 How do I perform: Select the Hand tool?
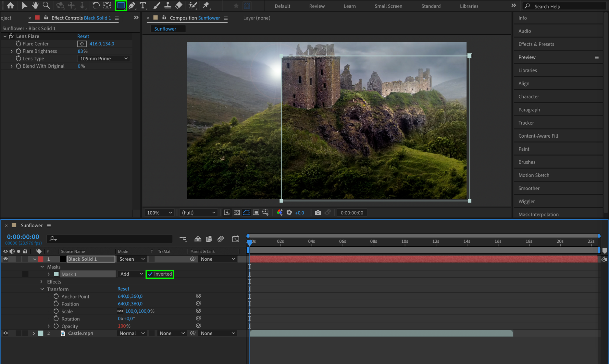click(x=35, y=5)
